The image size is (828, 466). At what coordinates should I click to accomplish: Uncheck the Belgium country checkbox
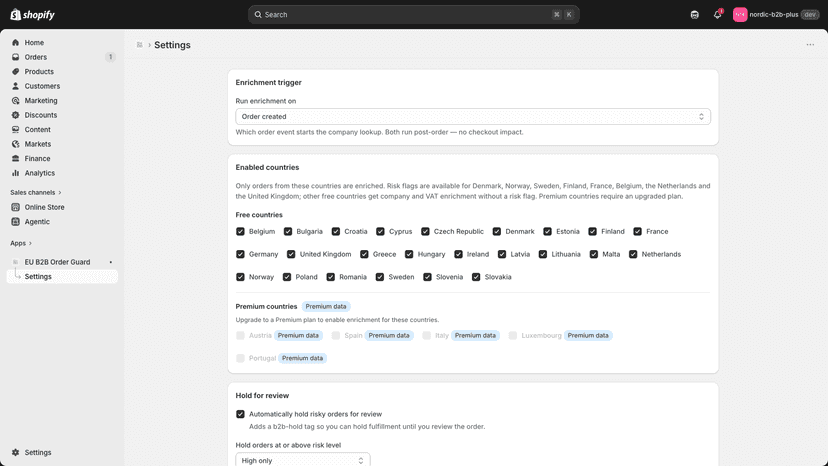click(x=240, y=231)
